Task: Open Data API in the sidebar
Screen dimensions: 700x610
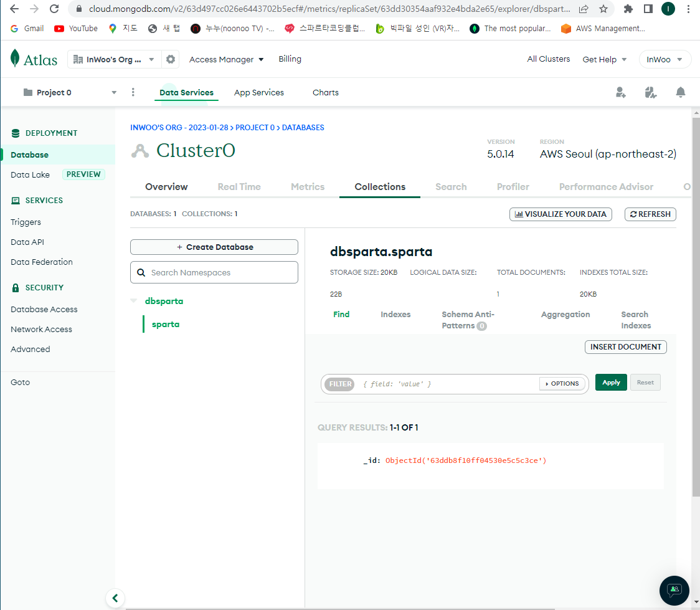Action: (27, 242)
